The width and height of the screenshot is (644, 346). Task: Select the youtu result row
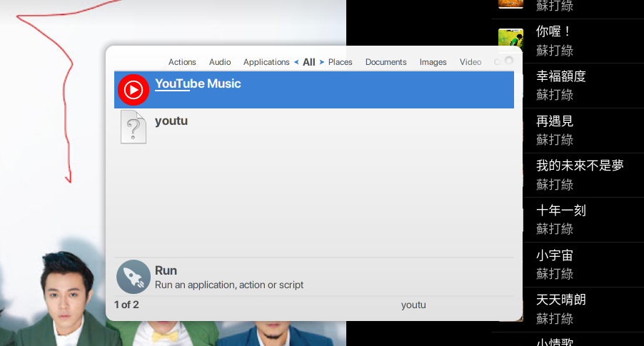coord(313,127)
